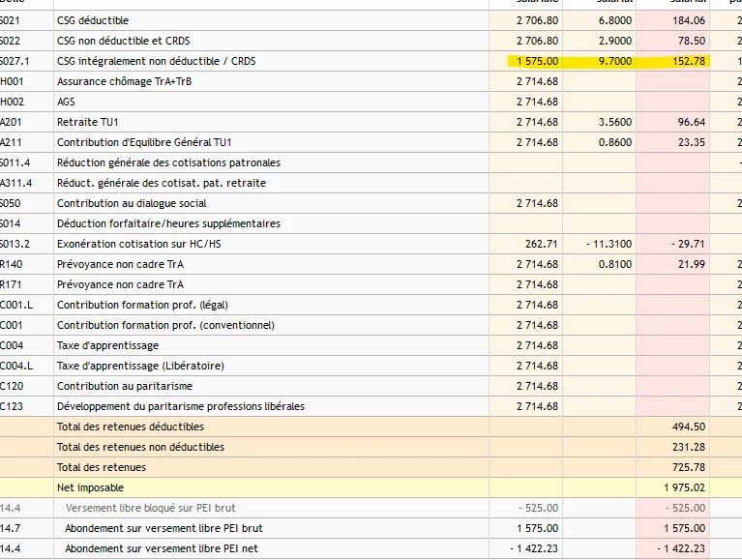
Task: Click 'Exonération cotisation sur HC/HS' label
Action: pyautogui.click(x=138, y=244)
